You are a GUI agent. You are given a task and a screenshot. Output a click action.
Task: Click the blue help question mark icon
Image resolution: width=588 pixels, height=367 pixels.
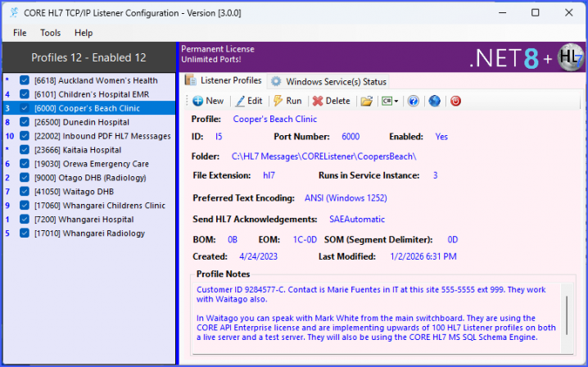(x=414, y=101)
